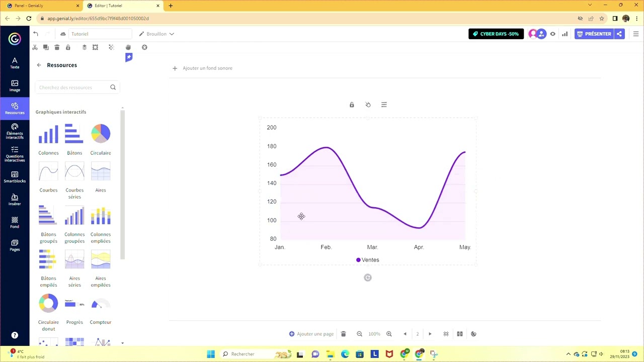This screenshot has height=362, width=644.
Task: Click Ajouter une page
Action: 311,334
